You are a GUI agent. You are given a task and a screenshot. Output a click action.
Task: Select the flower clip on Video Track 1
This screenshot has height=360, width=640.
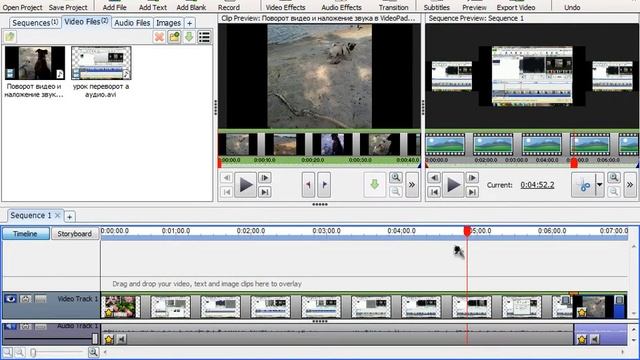[x=120, y=307]
